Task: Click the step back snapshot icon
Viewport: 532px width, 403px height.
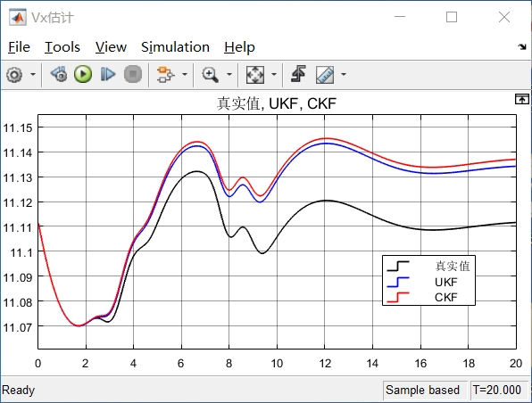Action: 59,74
